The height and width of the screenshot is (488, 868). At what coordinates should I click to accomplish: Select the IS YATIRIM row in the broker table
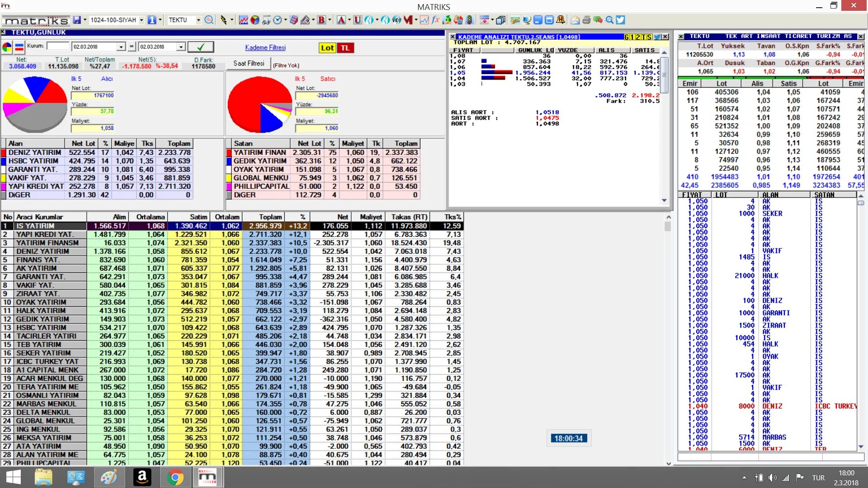(x=232, y=226)
